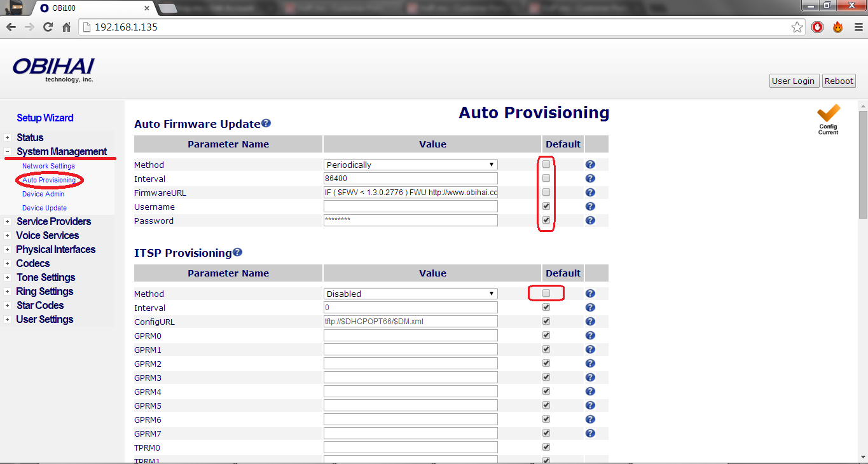Toggle Default checkbox for ITSP Method

pyautogui.click(x=546, y=294)
